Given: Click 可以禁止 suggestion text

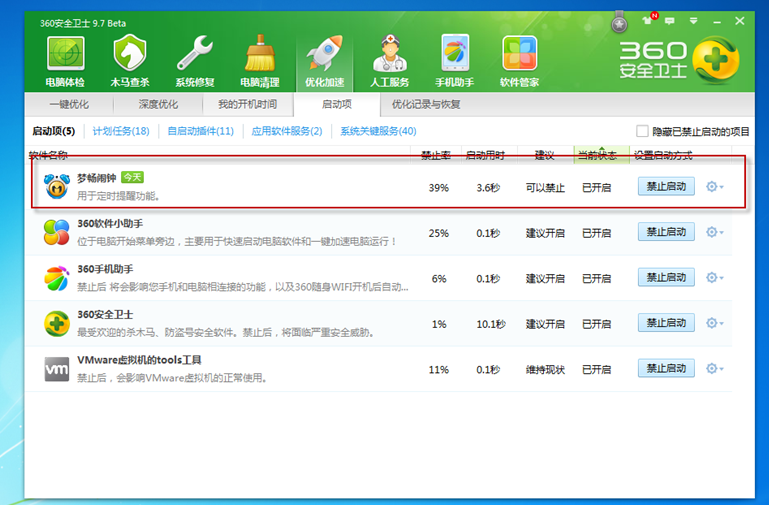Looking at the screenshot, I should pyautogui.click(x=545, y=188).
